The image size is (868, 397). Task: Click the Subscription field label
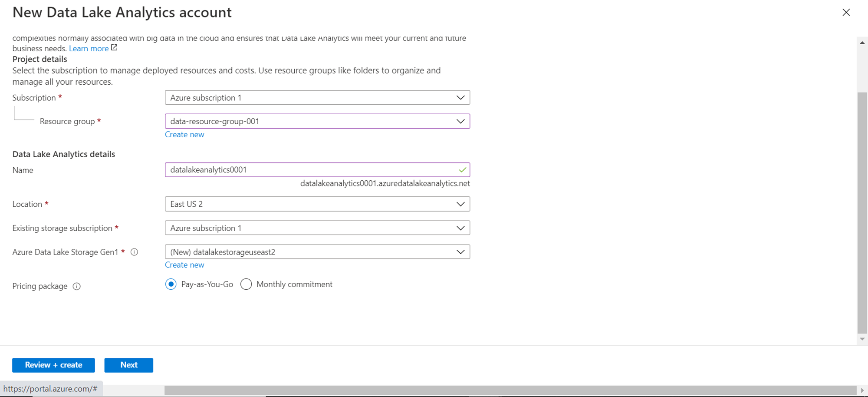click(x=34, y=98)
